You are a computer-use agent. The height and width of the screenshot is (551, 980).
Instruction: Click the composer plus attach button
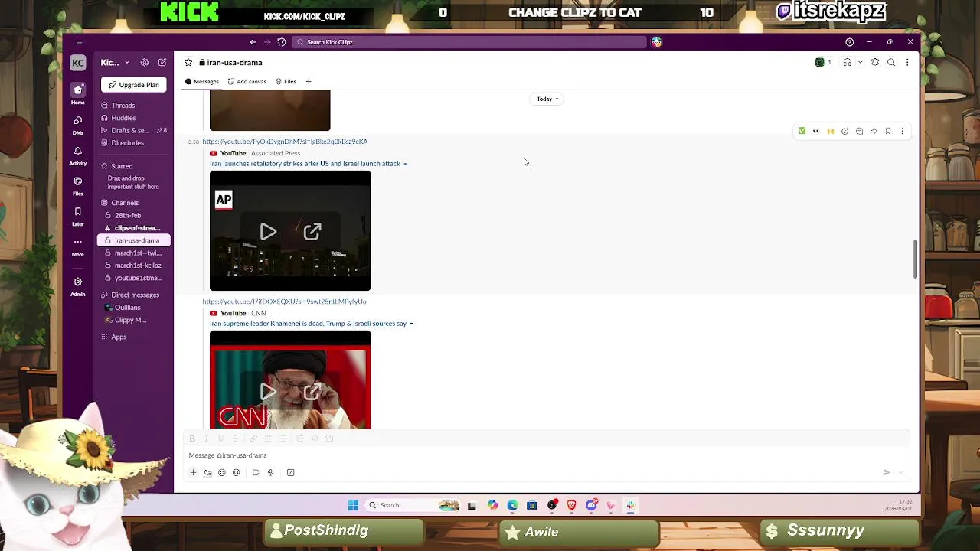coord(193,473)
